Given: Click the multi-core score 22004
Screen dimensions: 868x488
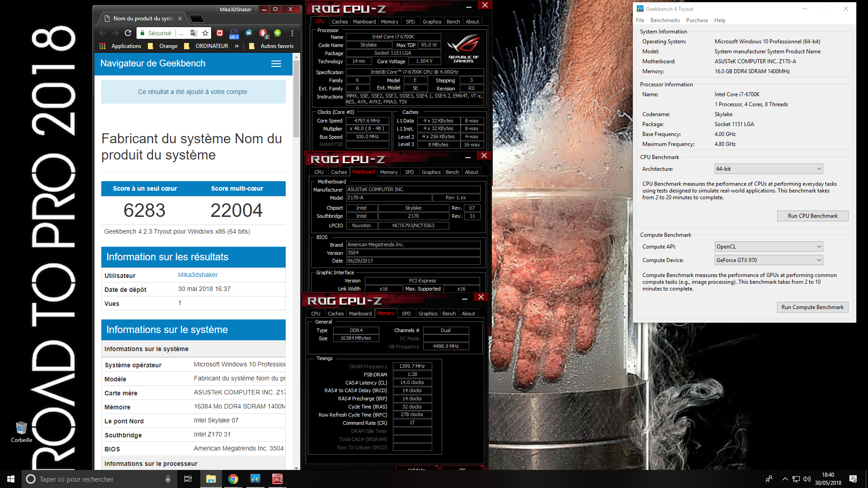Looking at the screenshot, I should 236,210.
